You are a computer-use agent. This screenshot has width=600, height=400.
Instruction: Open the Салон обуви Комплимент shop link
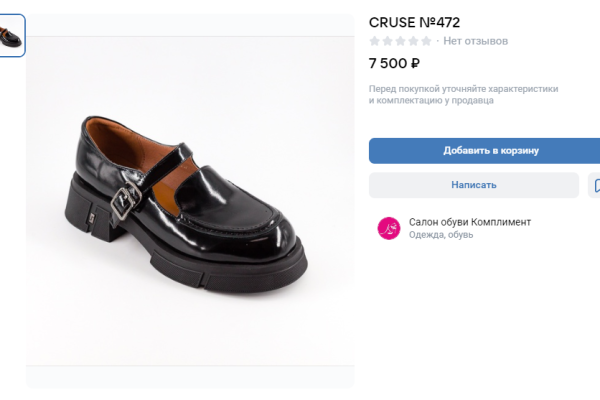click(470, 222)
